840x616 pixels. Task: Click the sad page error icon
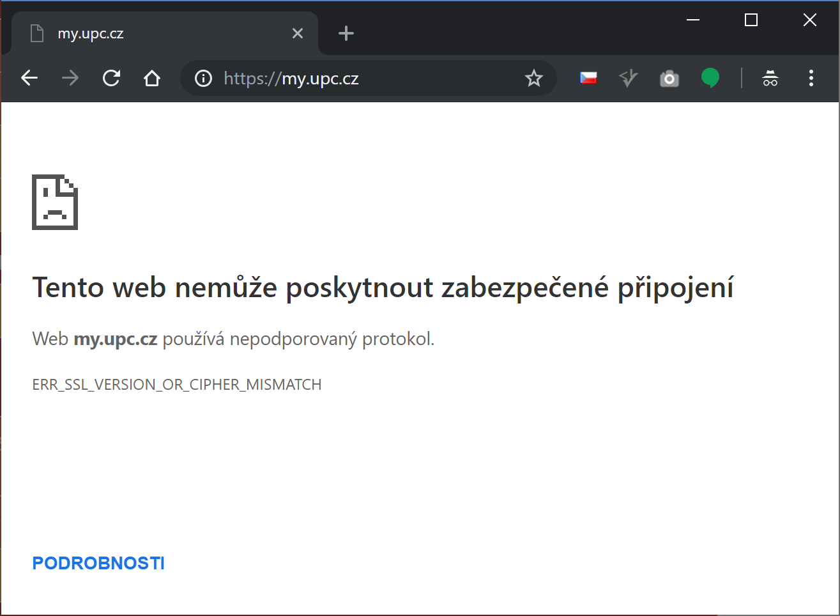tap(55, 202)
